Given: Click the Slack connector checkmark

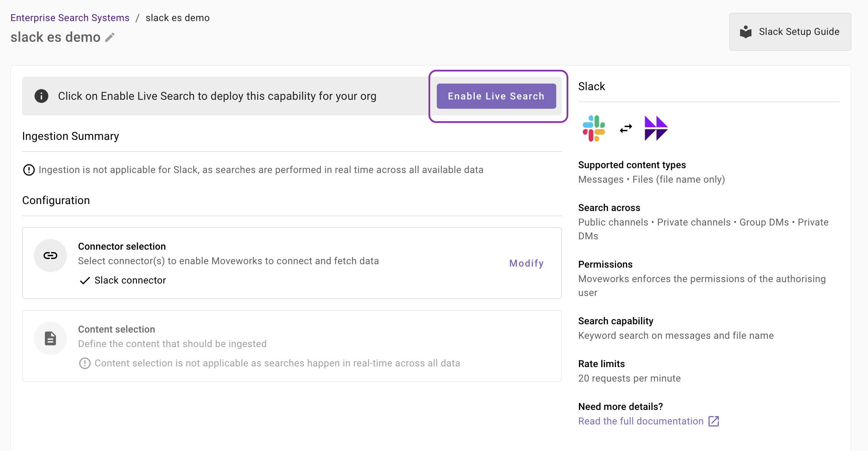Looking at the screenshot, I should point(85,280).
